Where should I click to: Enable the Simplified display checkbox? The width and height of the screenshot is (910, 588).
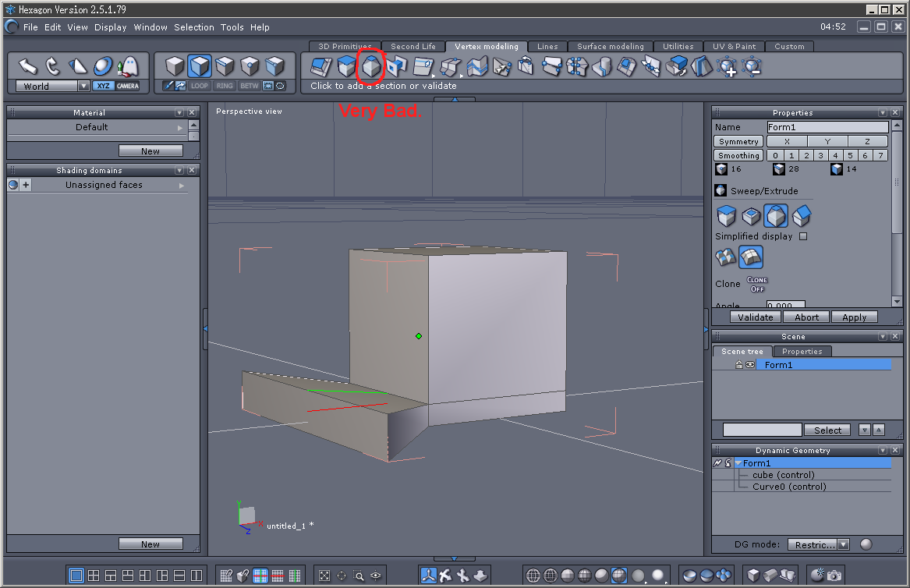coord(803,236)
